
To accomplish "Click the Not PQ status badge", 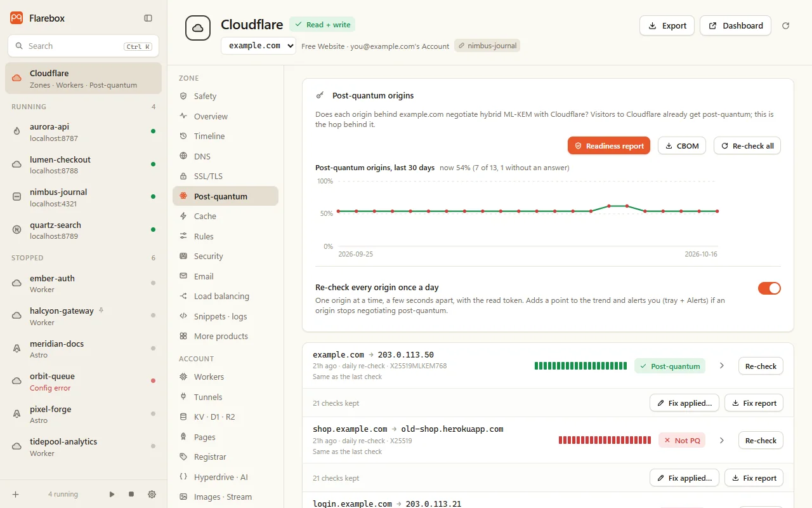I will (x=682, y=440).
